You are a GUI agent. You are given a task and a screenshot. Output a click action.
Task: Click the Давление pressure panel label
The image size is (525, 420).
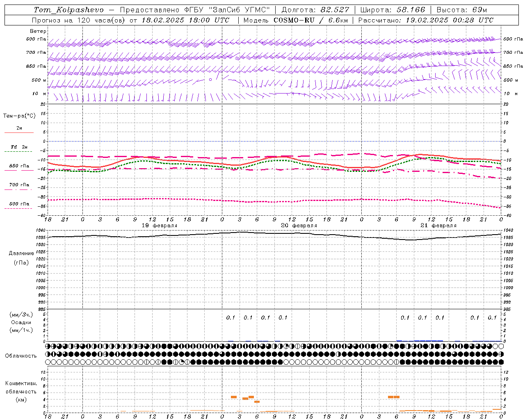(21, 253)
